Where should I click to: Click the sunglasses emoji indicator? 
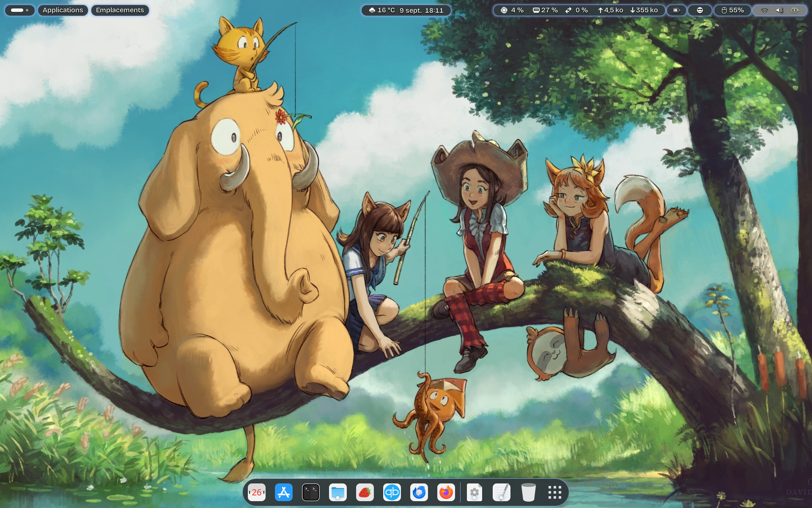700,10
